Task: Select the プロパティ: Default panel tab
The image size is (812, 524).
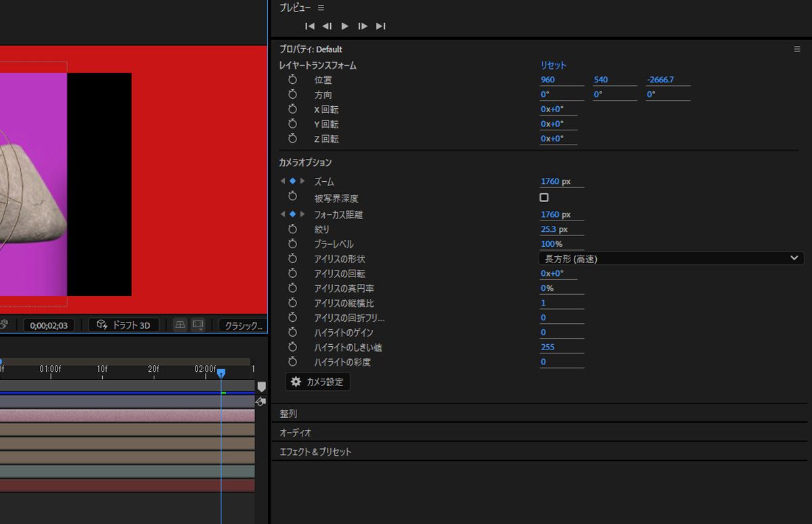Action: 311,49
